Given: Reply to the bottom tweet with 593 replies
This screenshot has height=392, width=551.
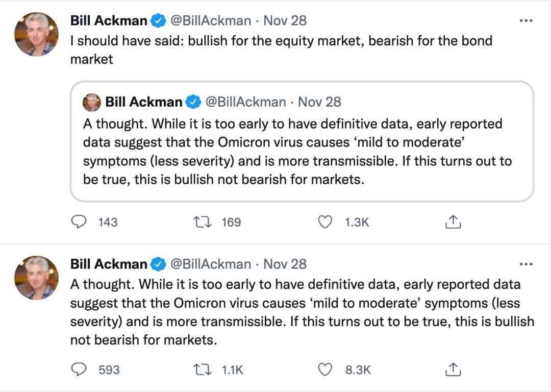Looking at the screenshot, I should click(x=79, y=369).
